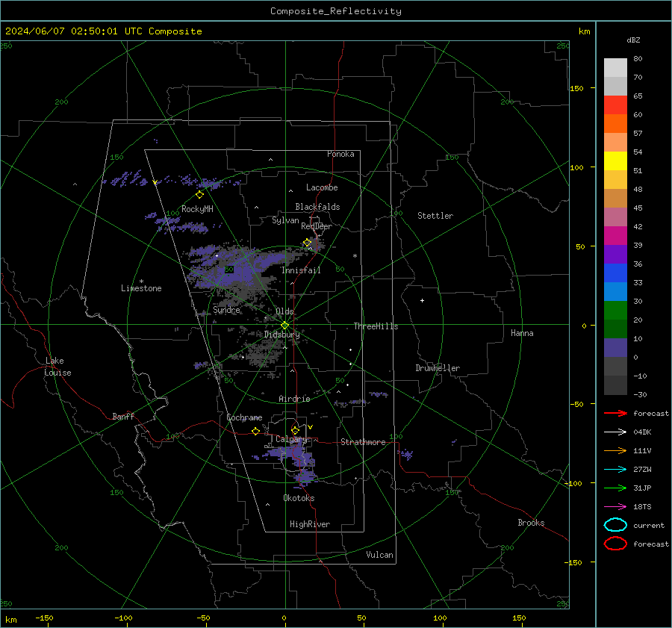672x628 pixels.
Task: Click the 18TS legend label
Action: [x=642, y=507]
